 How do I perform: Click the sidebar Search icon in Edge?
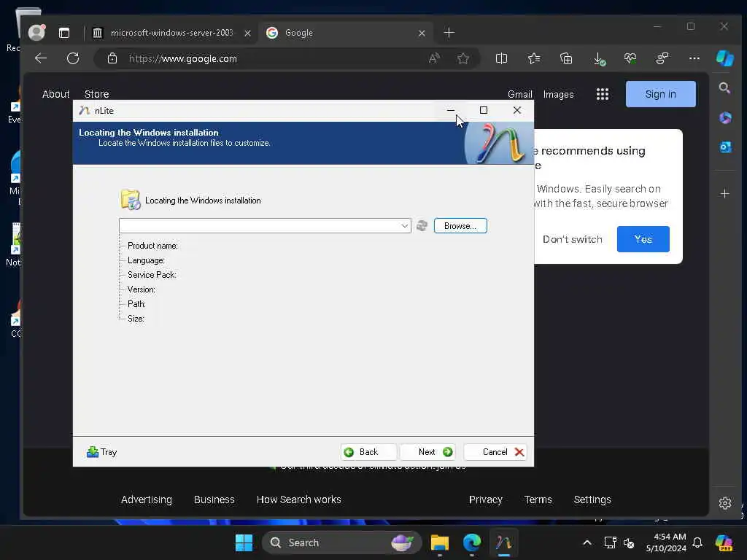[x=724, y=87]
